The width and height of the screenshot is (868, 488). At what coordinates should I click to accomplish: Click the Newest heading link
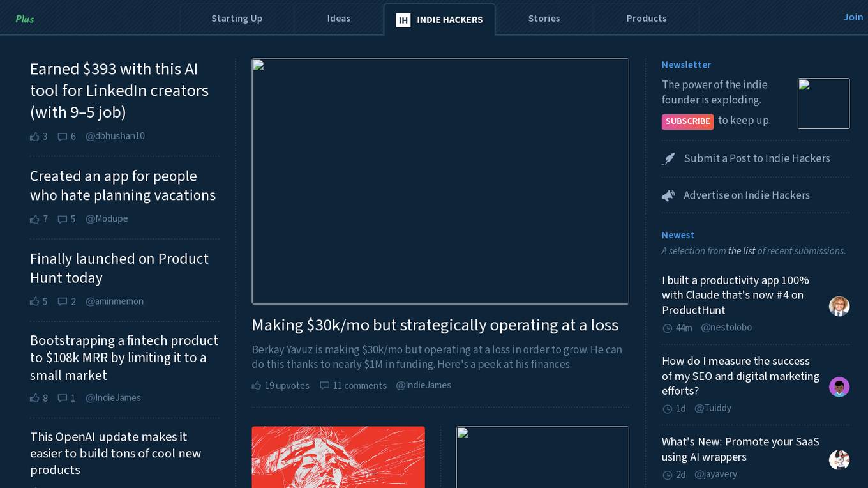click(678, 235)
